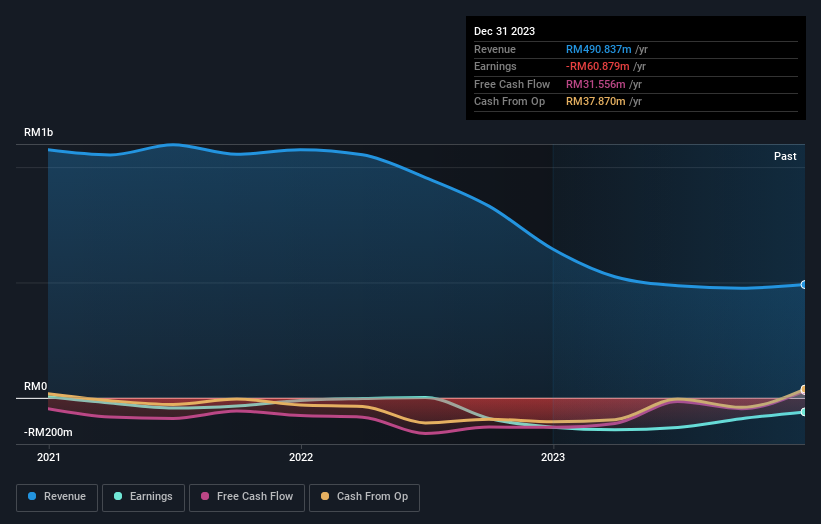Click the RM31.556m free cash flow value
Screen dimensions: 821x524
(595, 84)
